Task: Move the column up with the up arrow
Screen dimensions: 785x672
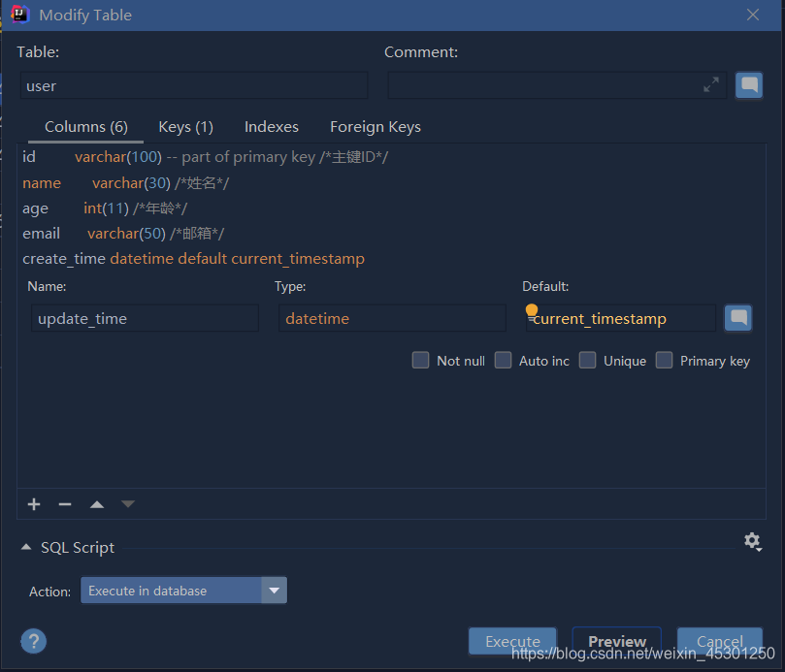Action: (x=96, y=503)
